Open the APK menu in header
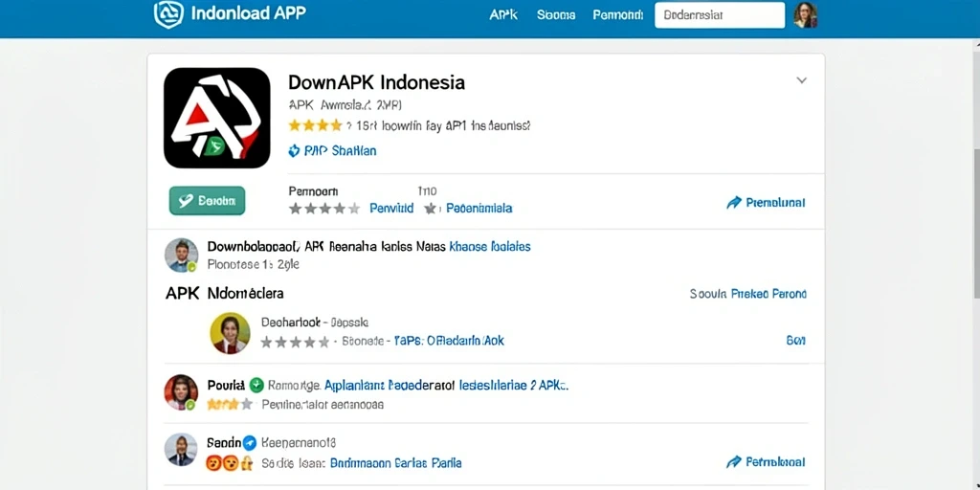This screenshot has height=490, width=980. (x=503, y=15)
